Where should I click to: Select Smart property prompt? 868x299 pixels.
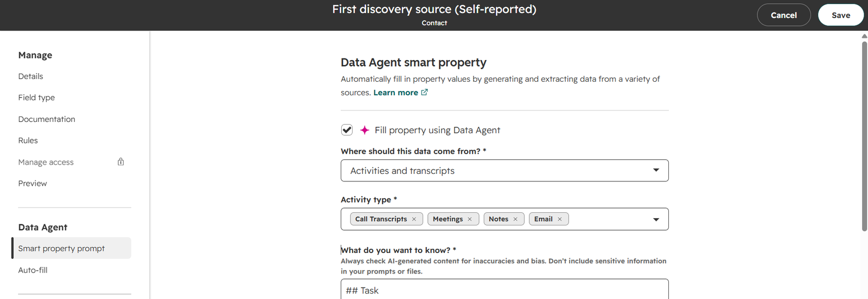(x=72, y=248)
